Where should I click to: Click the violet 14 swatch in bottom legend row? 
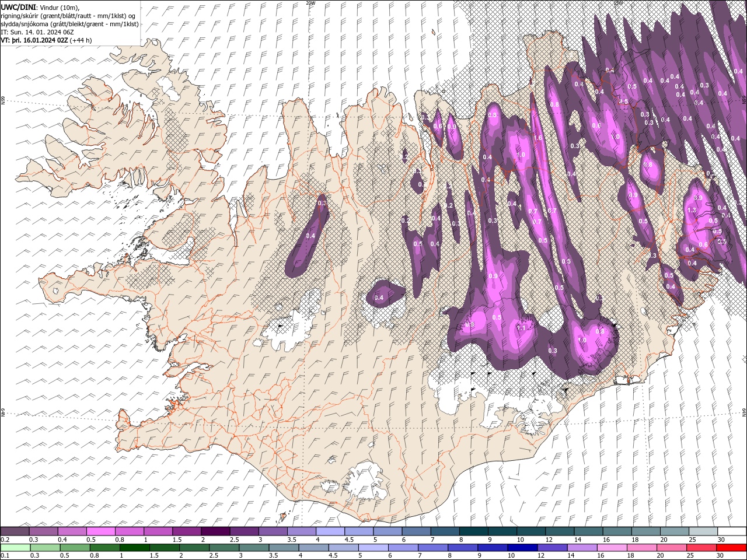tap(581, 548)
